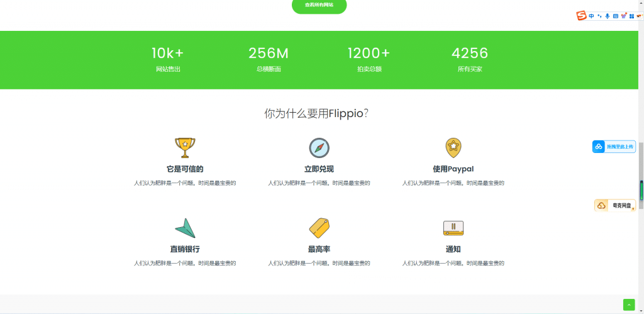Screen dimensions: 644x314
Task: Click the 10k+ statistic
Action: tap(167, 53)
